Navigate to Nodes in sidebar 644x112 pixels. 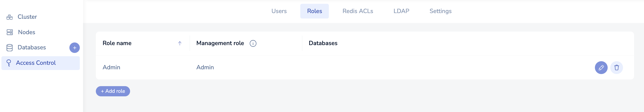tap(26, 32)
